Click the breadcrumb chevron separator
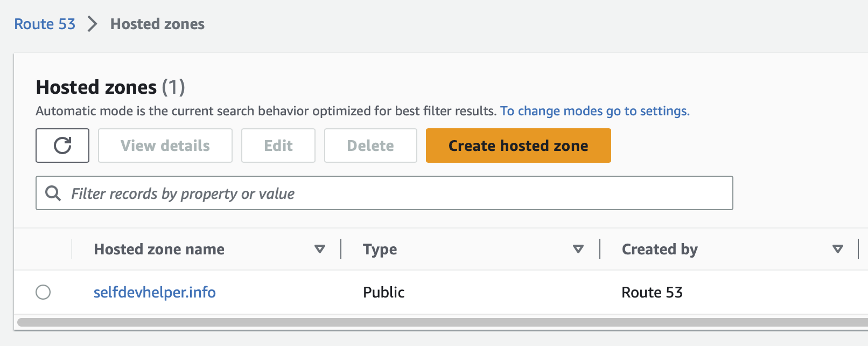Image resolution: width=868 pixels, height=346 pixels. pyautogui.click(x=93, y=24)
